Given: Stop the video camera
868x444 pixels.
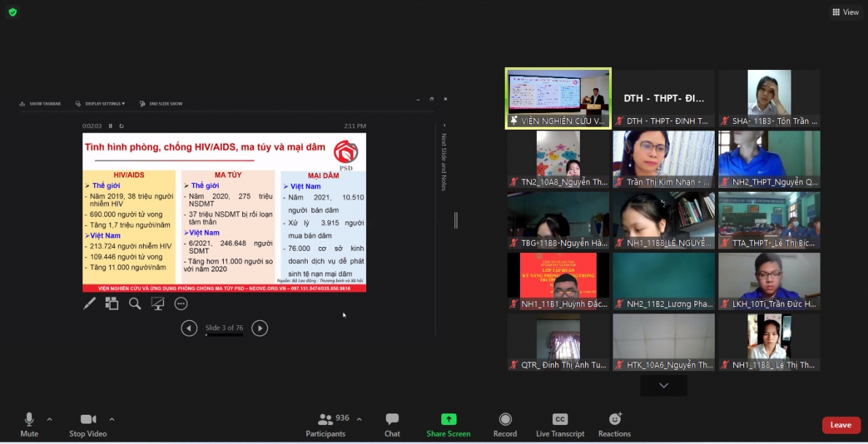Looking at the screenshot, I should pos(88,424).
